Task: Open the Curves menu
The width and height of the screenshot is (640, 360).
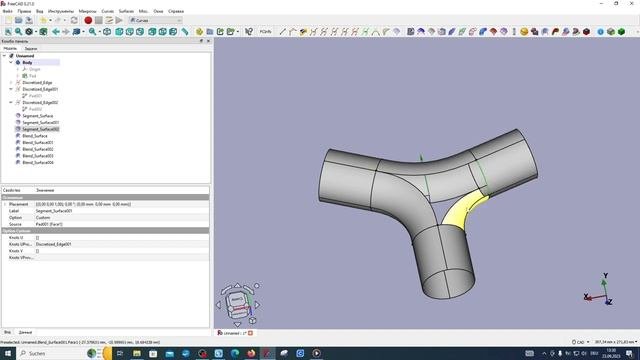Action: coord(108,11)
